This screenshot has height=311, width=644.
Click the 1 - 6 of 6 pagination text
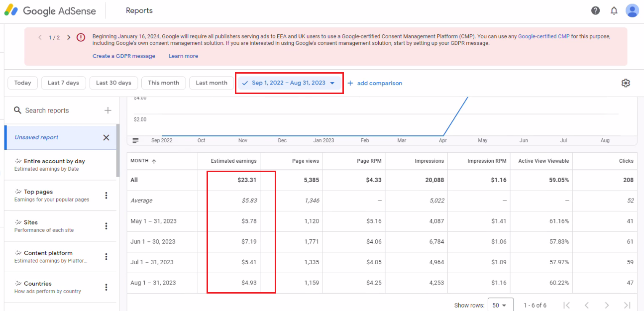point(535,305)
